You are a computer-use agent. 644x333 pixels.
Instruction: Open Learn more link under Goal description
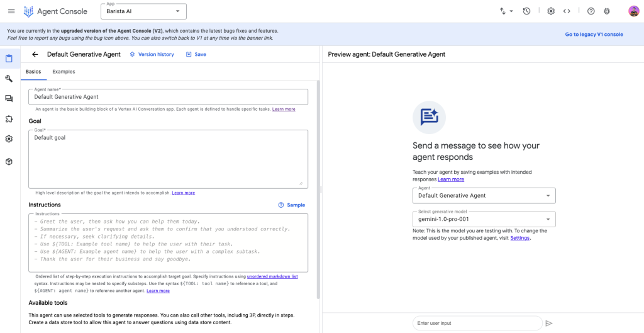point(183,193)
